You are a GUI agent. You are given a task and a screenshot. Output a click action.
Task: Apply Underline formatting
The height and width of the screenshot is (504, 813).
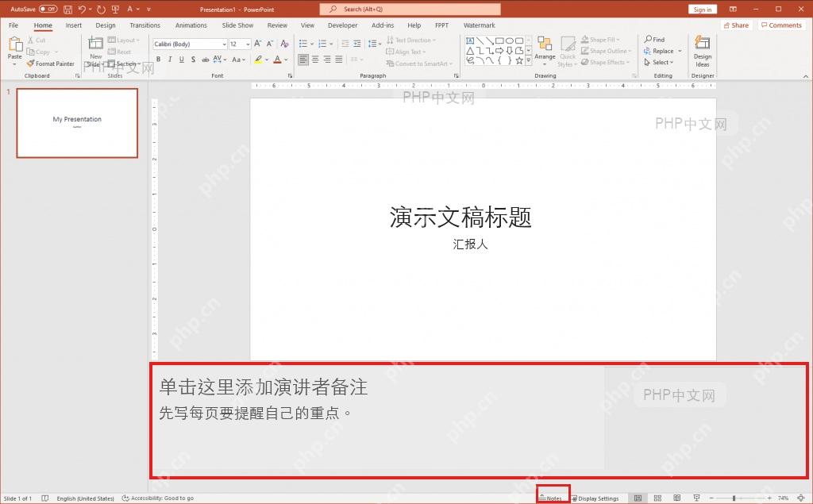click(x=182, y=60)
